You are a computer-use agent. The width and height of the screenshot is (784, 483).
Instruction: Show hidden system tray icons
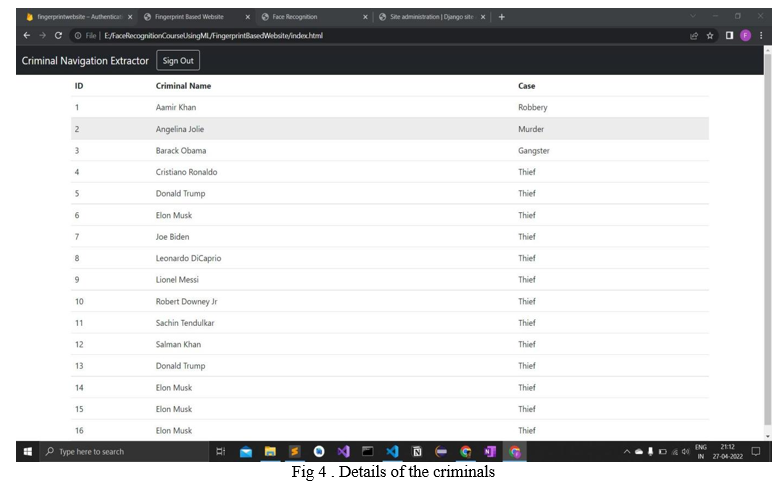pos(627,452)
